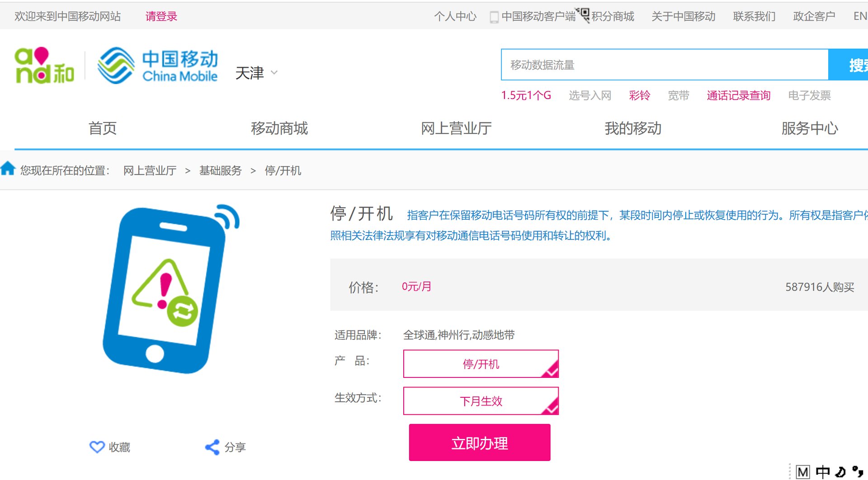Open the 关于中国移动 link

(684, 17)
